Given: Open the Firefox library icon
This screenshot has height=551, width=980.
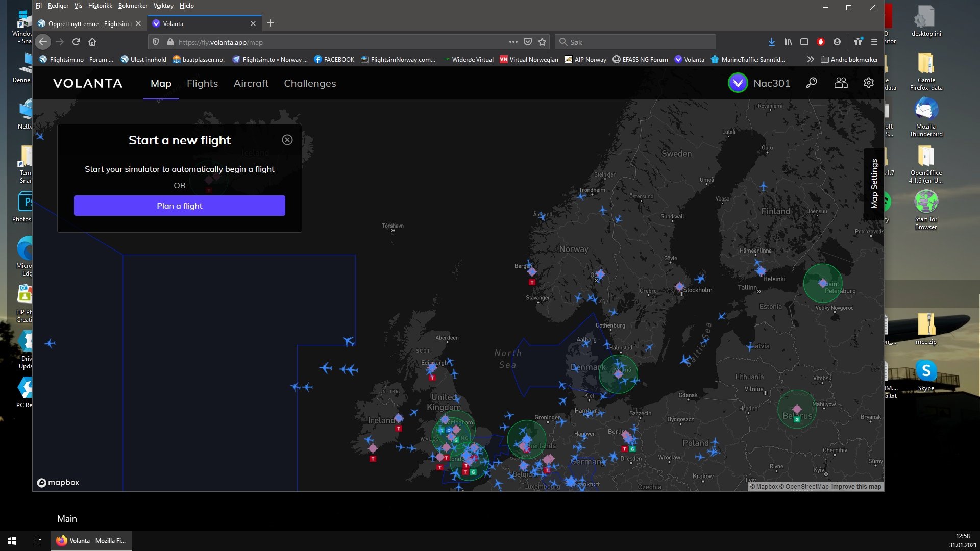Looking at the screenshot, I should click(x=788, y=42).
